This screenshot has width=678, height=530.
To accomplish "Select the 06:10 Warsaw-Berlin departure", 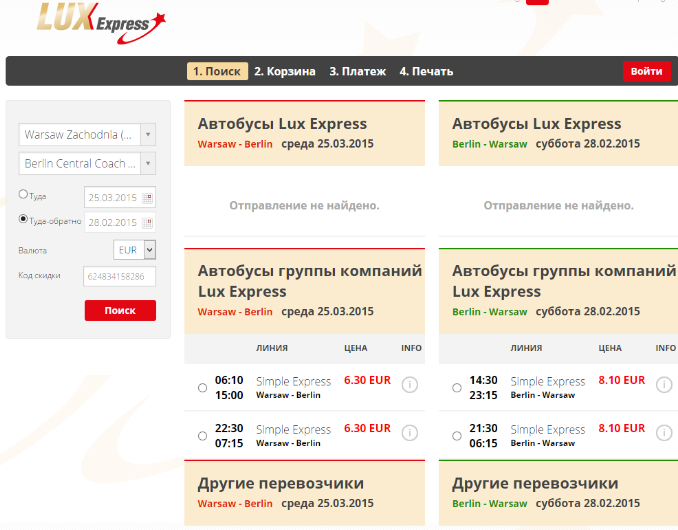I will [203, 388].
